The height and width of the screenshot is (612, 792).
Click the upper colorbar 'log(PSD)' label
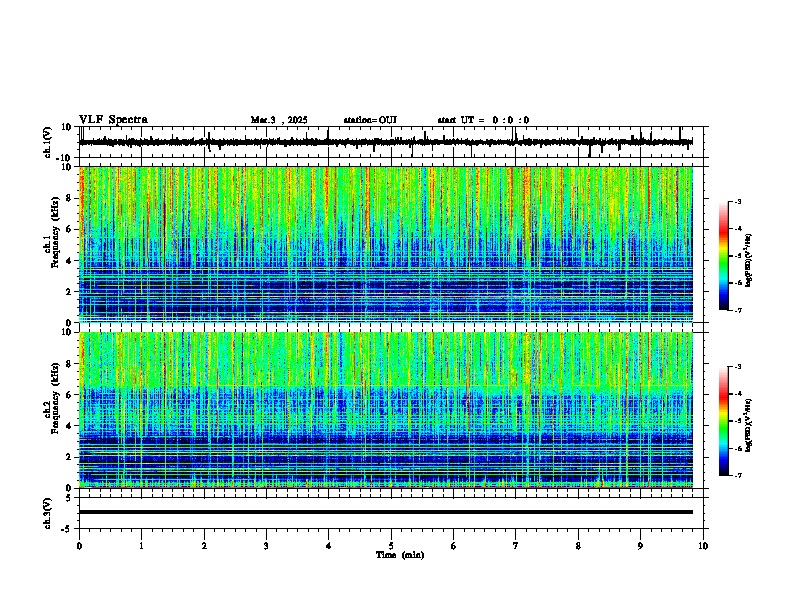748,261
